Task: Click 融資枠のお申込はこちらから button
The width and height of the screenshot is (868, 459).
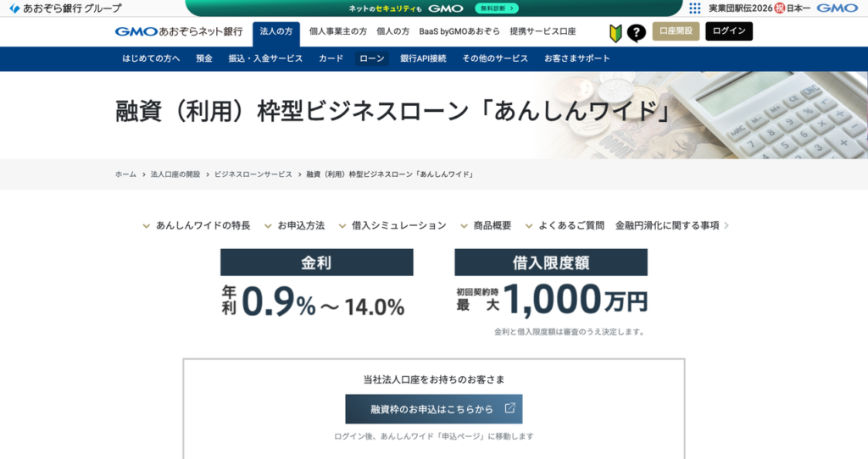Action: (x=434, y=409)
